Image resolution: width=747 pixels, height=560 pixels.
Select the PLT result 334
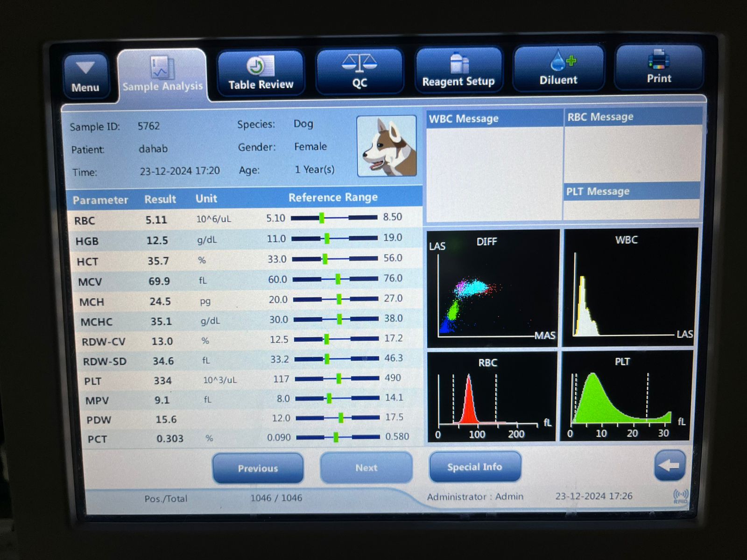click(163, 381)
